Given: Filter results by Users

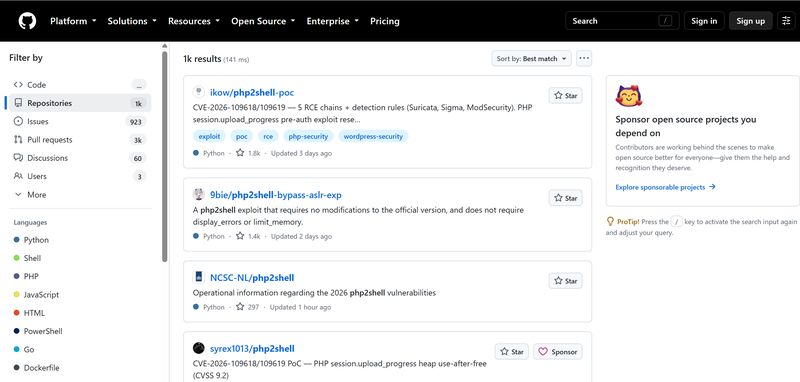Looking at the screenshot, I should pos(80,176).
